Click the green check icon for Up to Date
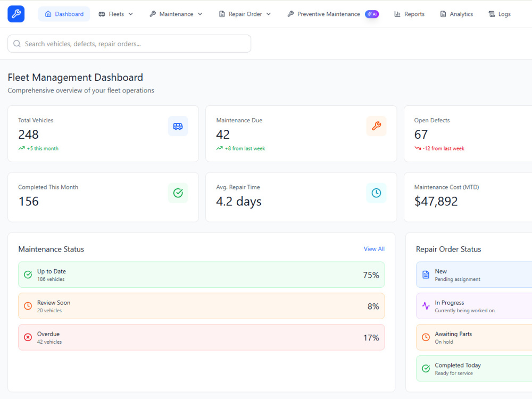This screenshot has height=399, width=532. (x=28, y=275)
